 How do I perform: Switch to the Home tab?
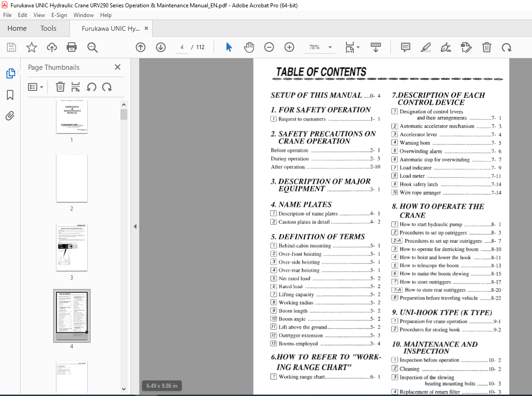(17, 28)
